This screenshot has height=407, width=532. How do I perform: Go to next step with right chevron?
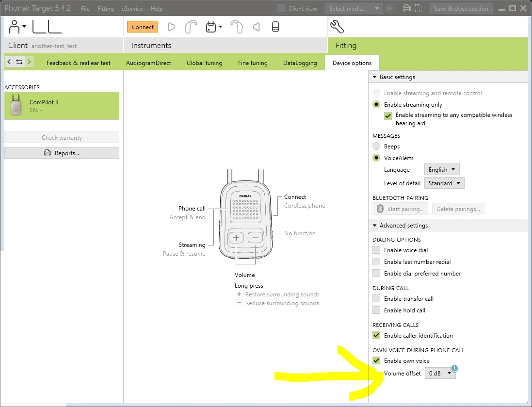coord(29,62)
